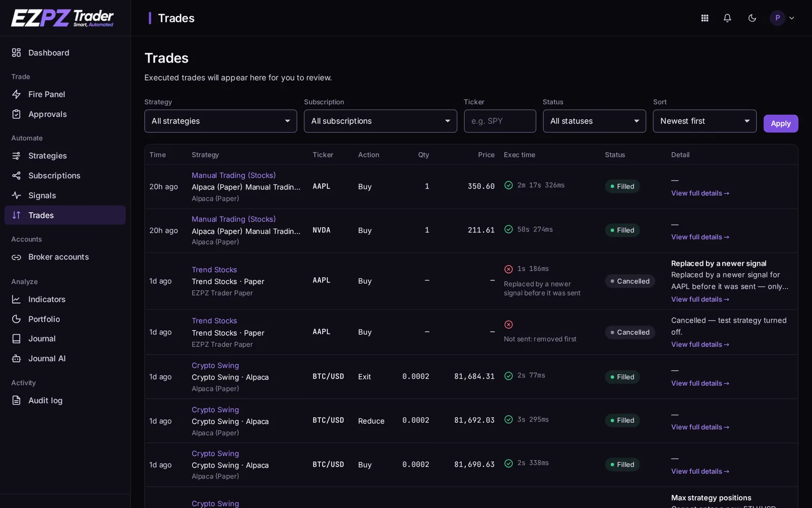Click the Cancelled badge for Replaced by newer signal
The image size is (812, 508).
coord(630,281)
